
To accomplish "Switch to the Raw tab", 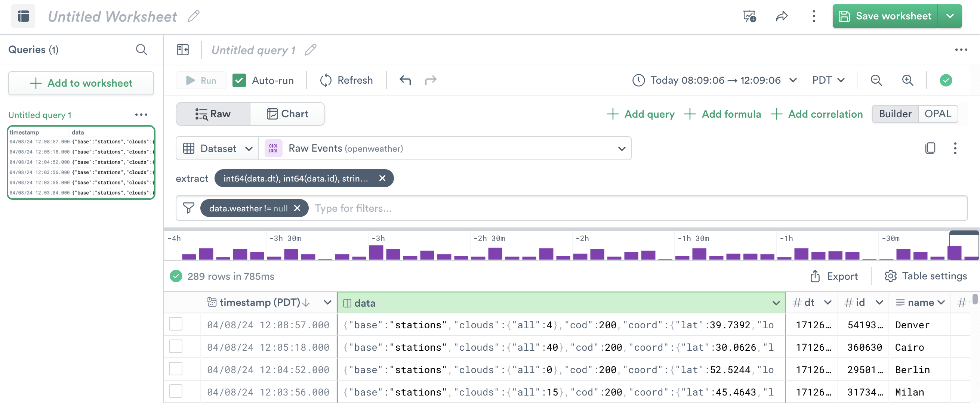I will [x=213, y=114].
